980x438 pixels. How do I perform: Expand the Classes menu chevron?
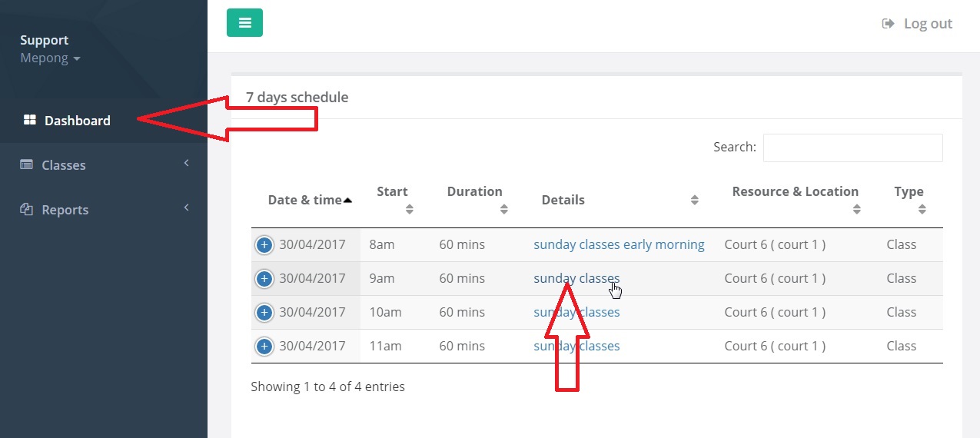[x=186, y=163]
